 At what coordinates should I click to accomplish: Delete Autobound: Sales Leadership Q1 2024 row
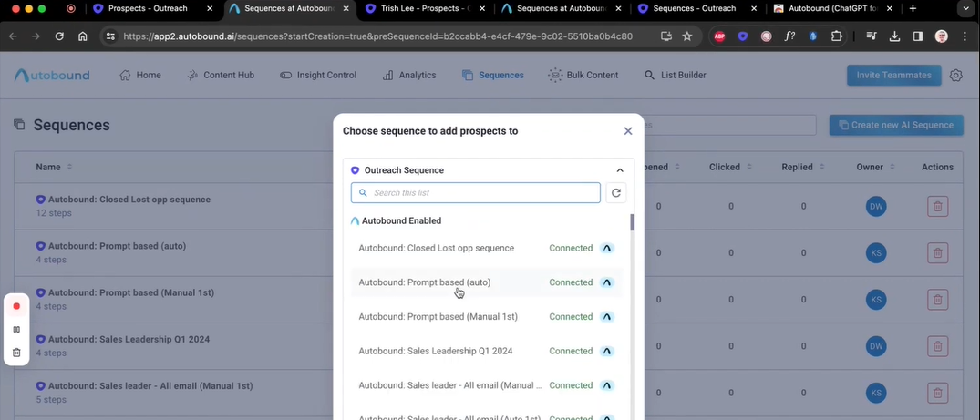(937, 346)
